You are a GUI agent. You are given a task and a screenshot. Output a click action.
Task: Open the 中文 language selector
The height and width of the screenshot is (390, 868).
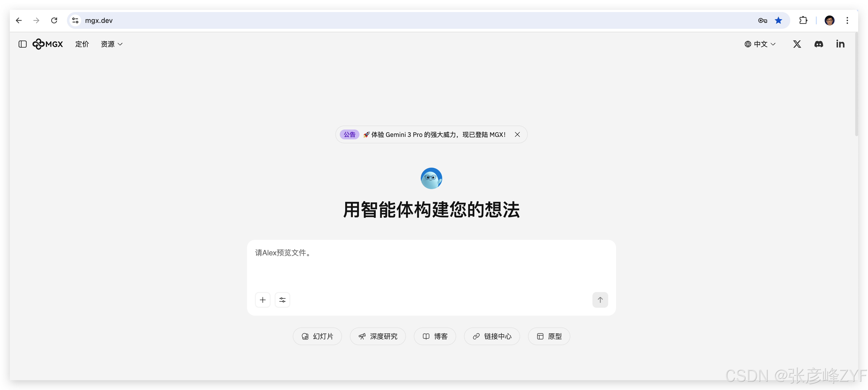pos(760,44)
